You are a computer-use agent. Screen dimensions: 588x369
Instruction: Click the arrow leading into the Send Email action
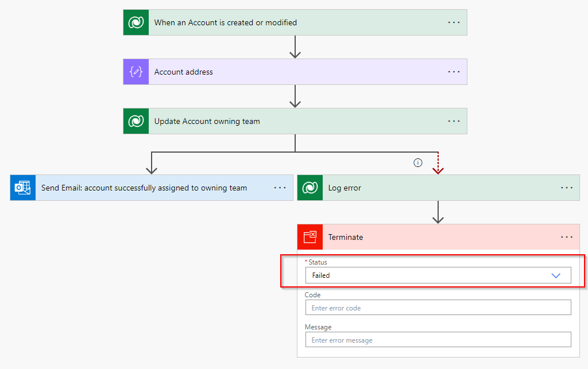(x=152, y=164)
